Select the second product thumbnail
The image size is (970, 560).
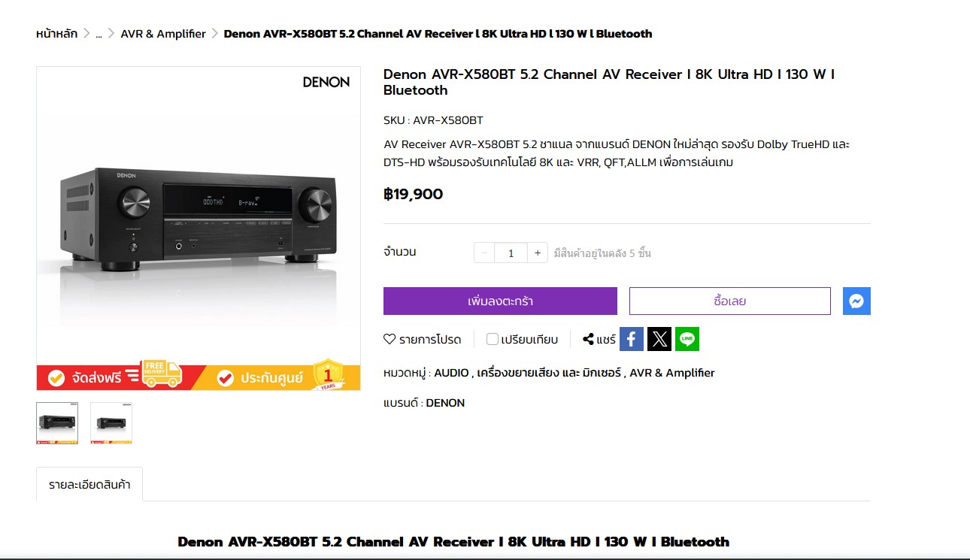pos(111,423)
